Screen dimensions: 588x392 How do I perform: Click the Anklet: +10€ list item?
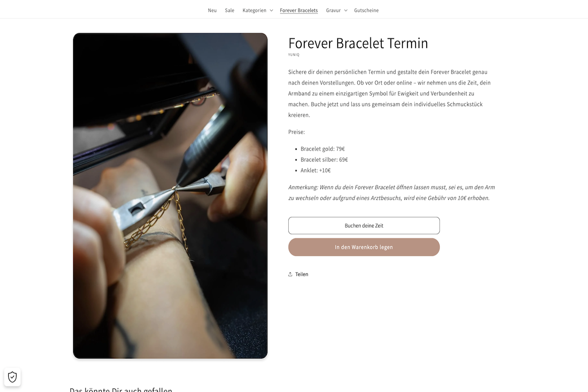pyautogui.click(x=316, y=171)
